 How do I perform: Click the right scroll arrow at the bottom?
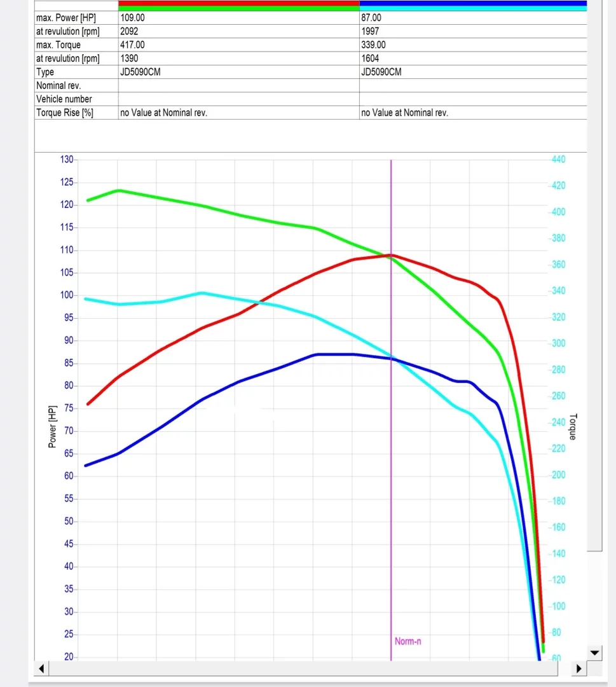point(578,669)
